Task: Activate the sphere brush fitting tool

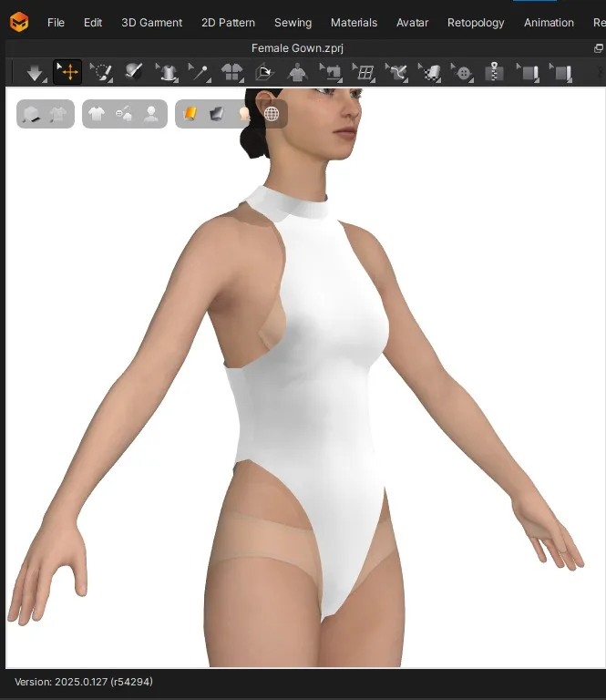Action: click(133, 71)
